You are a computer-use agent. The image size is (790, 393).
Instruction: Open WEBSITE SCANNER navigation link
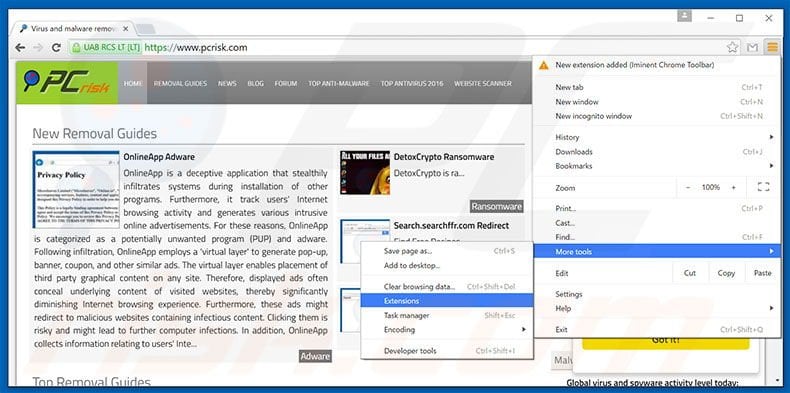483,84
